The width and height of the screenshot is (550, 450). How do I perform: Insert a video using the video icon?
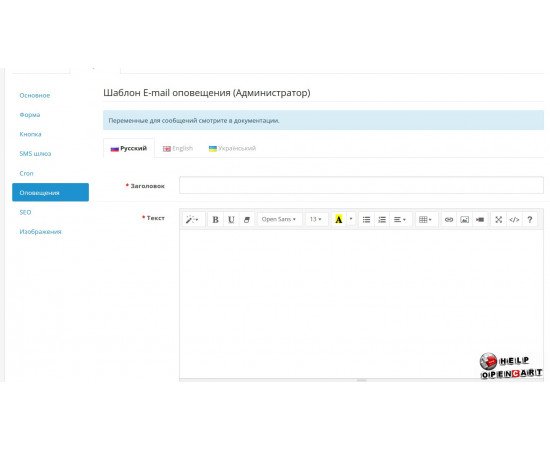[x=480, y=220]
